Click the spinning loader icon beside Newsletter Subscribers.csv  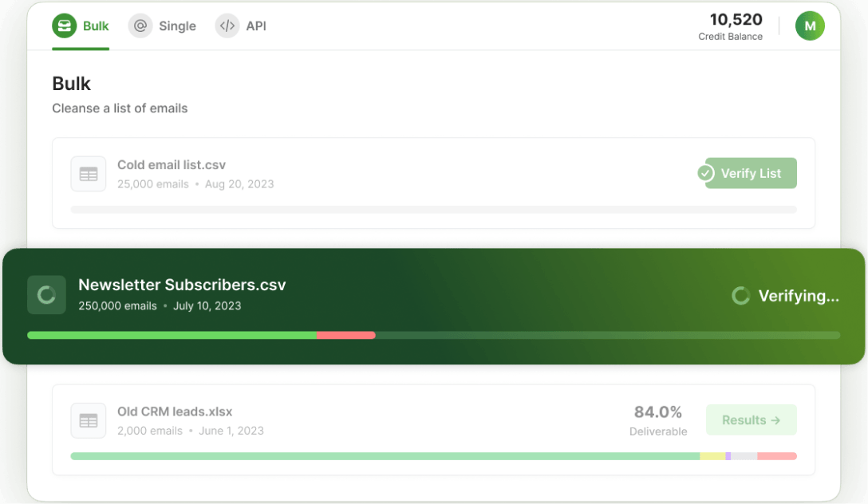point(46,294)
